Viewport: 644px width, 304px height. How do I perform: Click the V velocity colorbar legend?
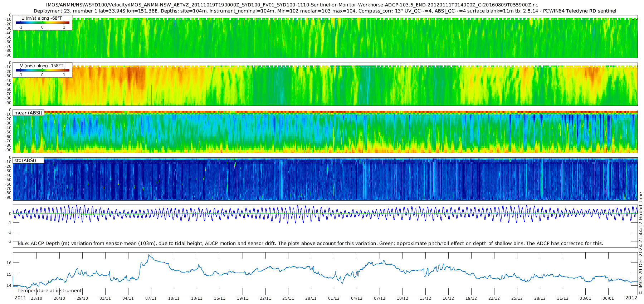(42, 70)
